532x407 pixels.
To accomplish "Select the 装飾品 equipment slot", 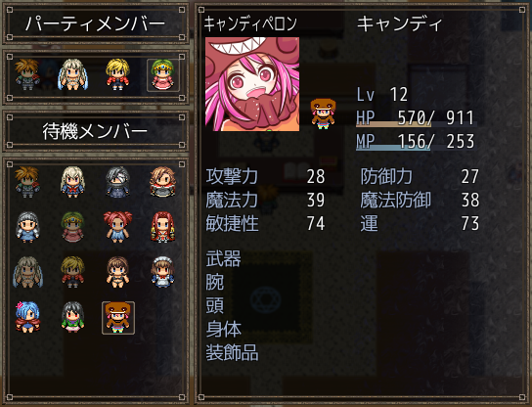I will (x=232, y=352).
